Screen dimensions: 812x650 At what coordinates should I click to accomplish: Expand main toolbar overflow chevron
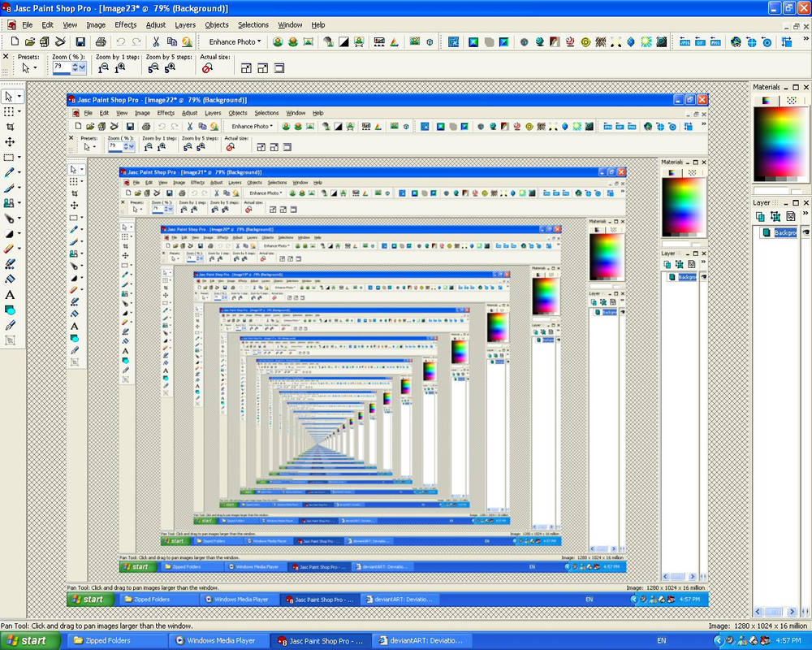coord(806,38)
